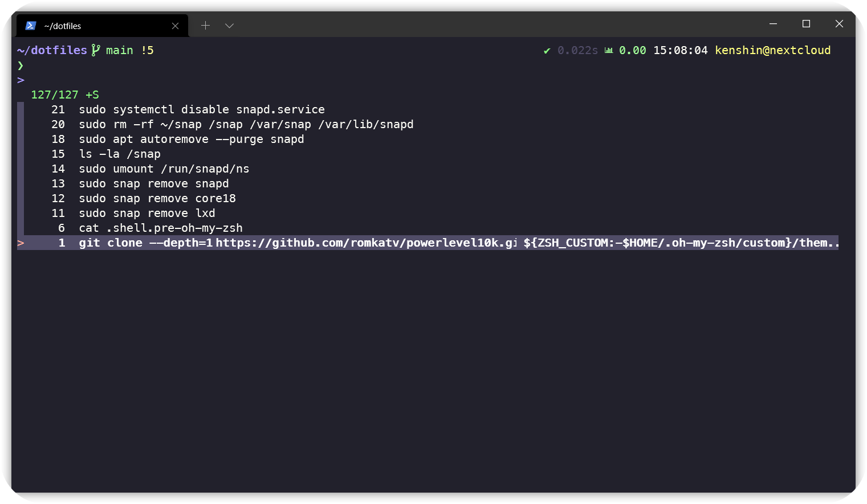Click the PowerShell icon in the tab
The height and width of the screenshot is (504, 867).
point(31,26)
